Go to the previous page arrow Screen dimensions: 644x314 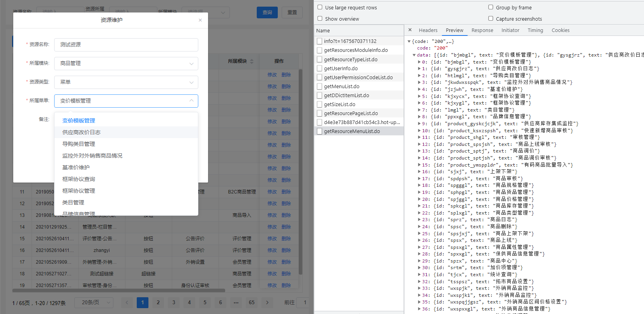coord(127,302)
